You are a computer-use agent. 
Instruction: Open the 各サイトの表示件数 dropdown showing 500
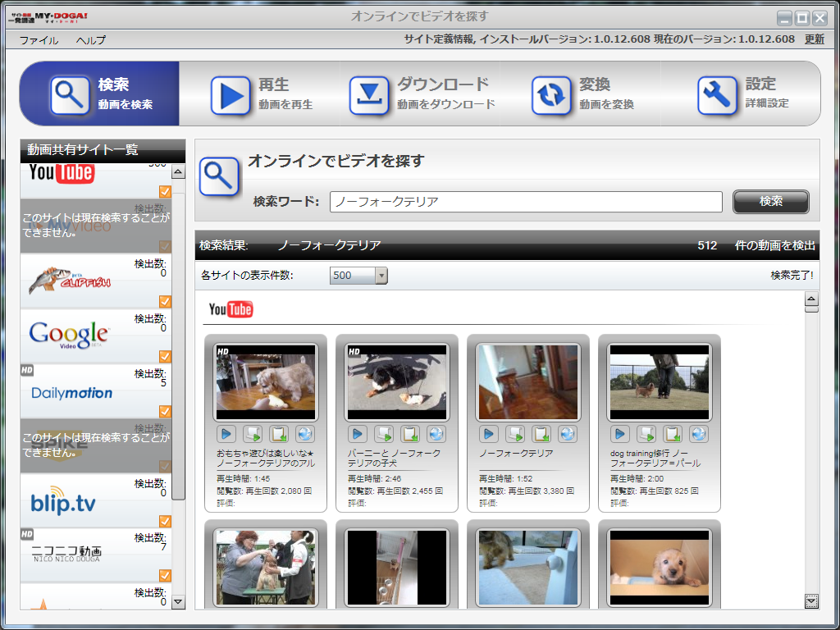pyautogui.click(x=358, y=276)
